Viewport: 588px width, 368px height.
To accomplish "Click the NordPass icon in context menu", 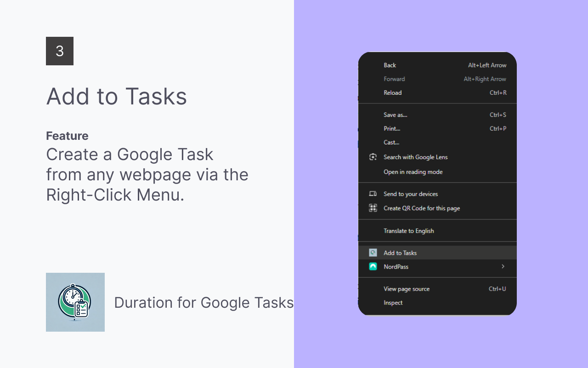I will point(373,266).
